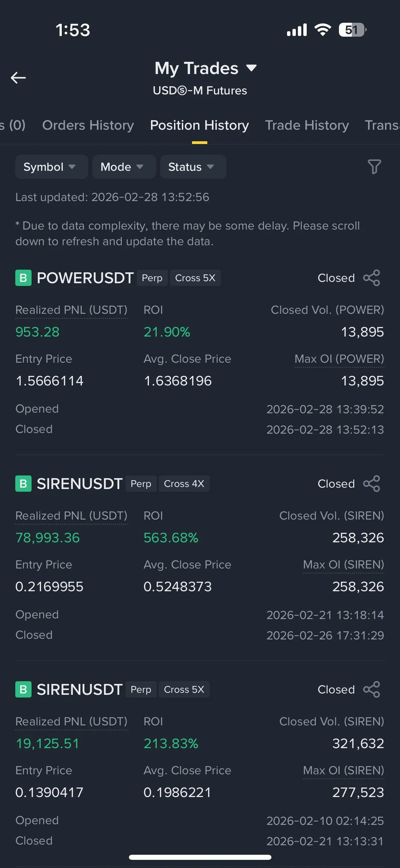The image size is (400, 868).
Task: Share the SIRENUSDT Cross 5X position
Action: (x=372, y=689)
